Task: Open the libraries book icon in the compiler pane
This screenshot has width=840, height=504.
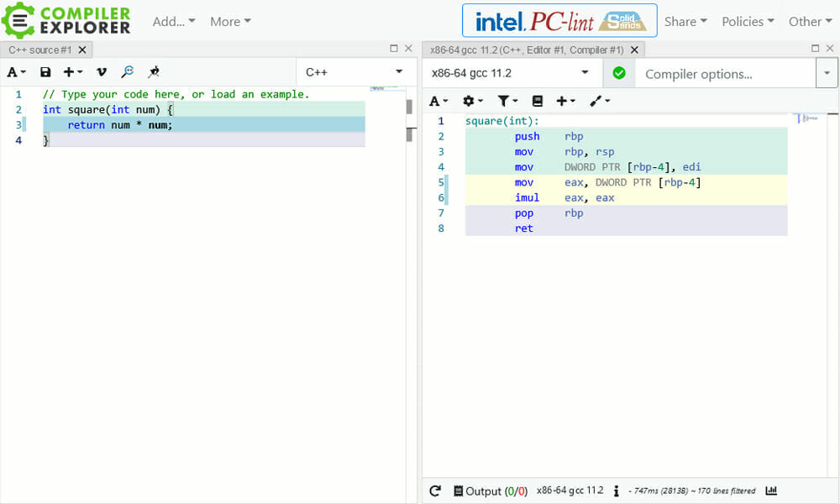Action: [538, 101]
